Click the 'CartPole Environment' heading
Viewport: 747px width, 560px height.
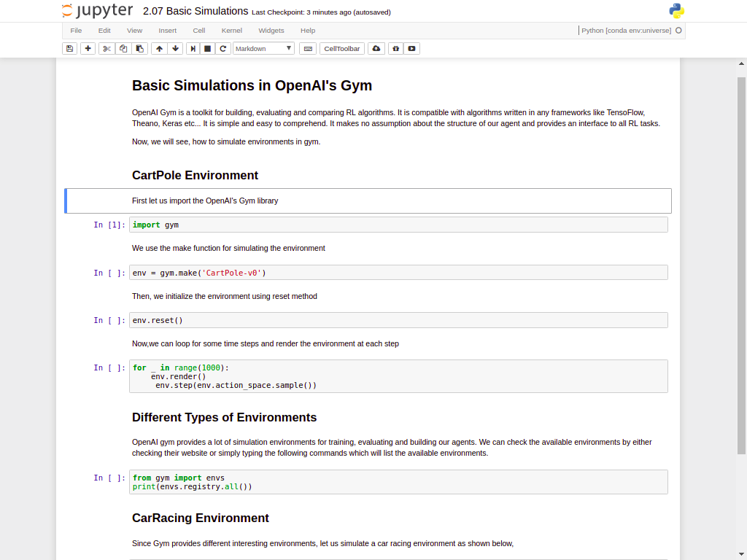click(x=195, y=175)
